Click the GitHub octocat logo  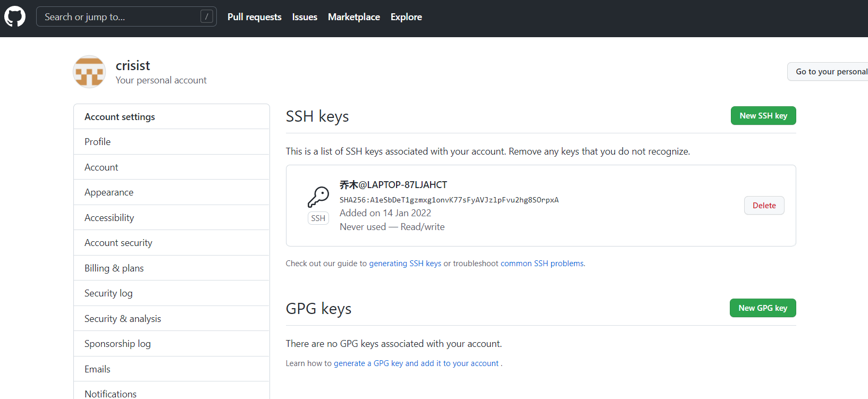(15, 17)
